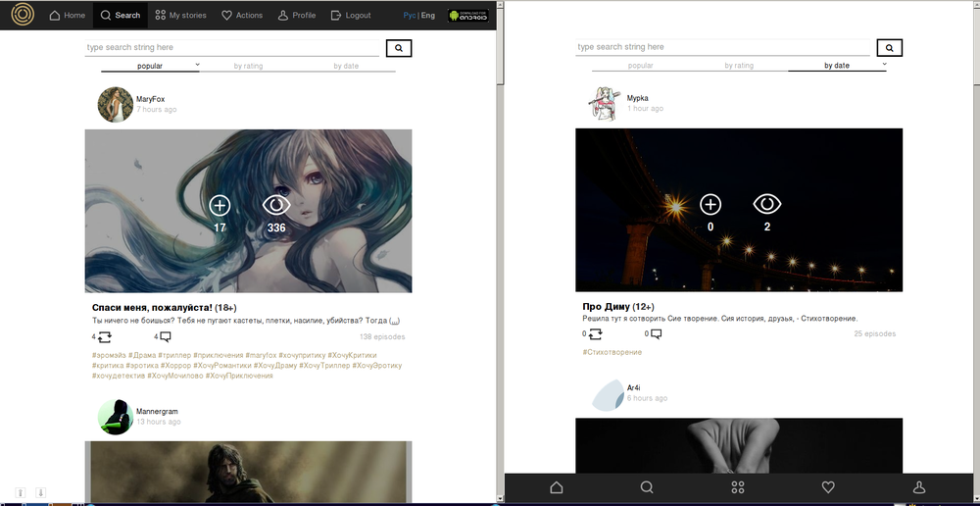Select Search in the top navigation bar
Image resolution: width=980 pixels, height=506 pixels.
[121, 15]
